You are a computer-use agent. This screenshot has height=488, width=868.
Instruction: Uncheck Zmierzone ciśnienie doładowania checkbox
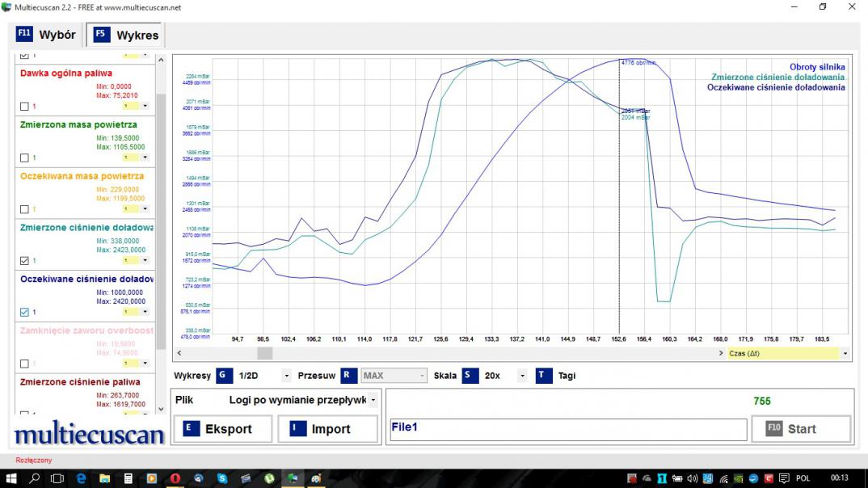click(x=24, y=261)
